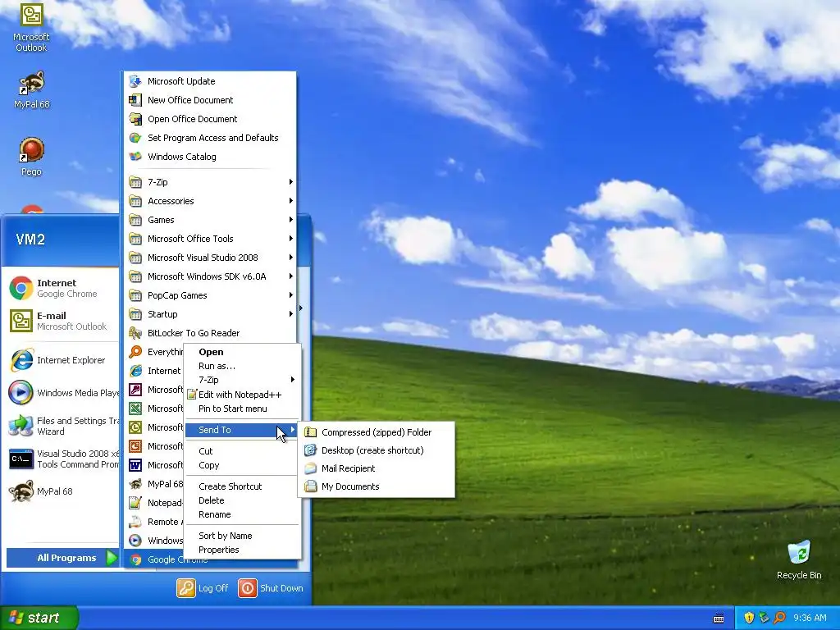Click MyPal 68 raccoon icon in Start menu
Screen dimensions: 840x630
pyautogui.click(x=21, y=491)
